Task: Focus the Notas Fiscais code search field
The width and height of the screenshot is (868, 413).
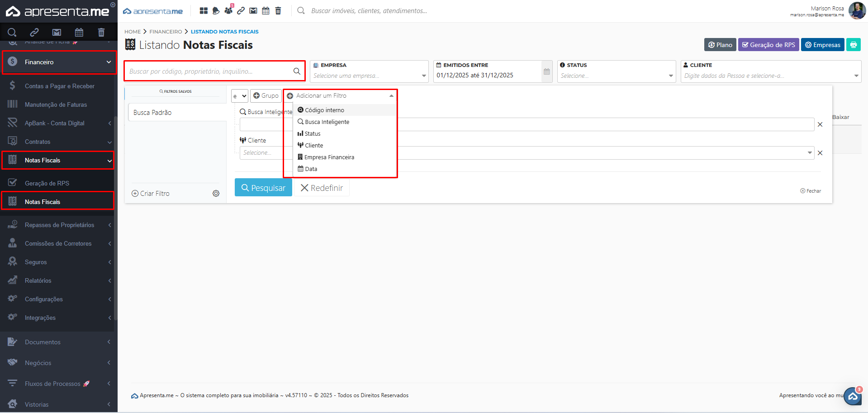Action: pos(209,71)
